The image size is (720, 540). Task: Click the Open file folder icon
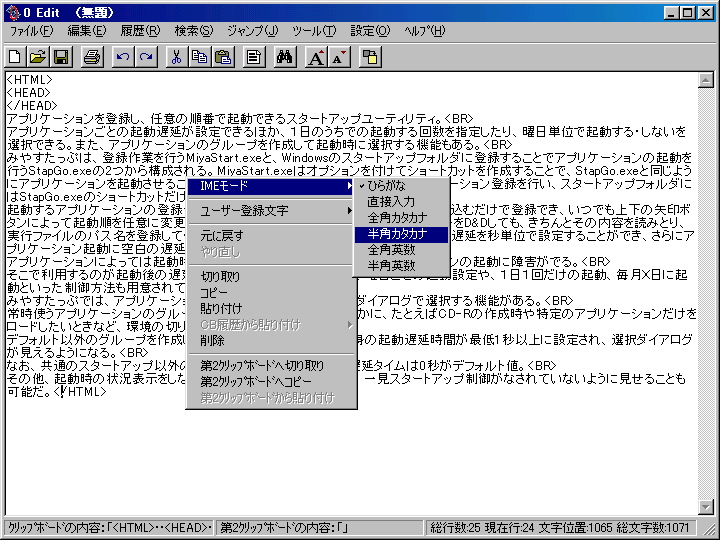[38, 57]
